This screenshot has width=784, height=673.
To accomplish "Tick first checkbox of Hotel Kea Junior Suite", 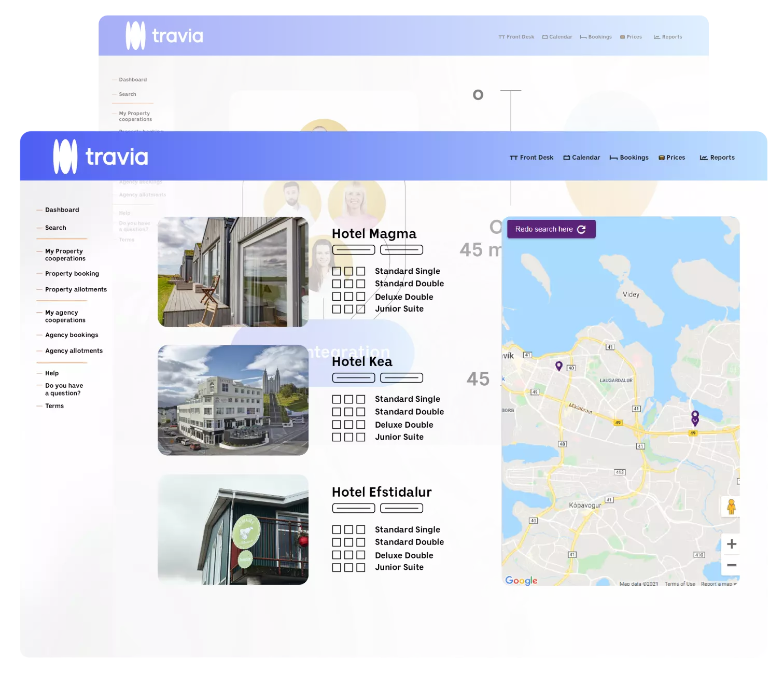I will pos(337,437).
